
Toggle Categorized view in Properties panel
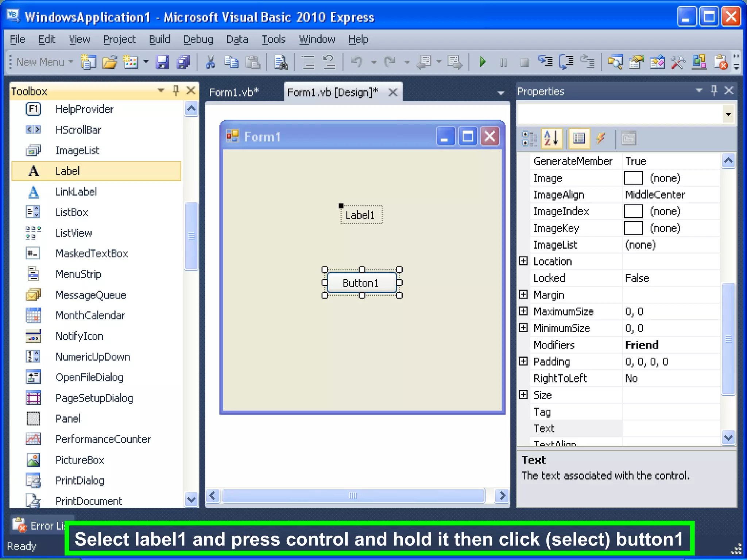click(529, 139)
